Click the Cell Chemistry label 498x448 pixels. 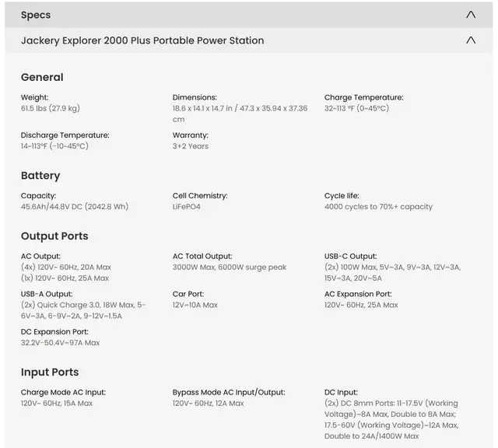[200, 196]
